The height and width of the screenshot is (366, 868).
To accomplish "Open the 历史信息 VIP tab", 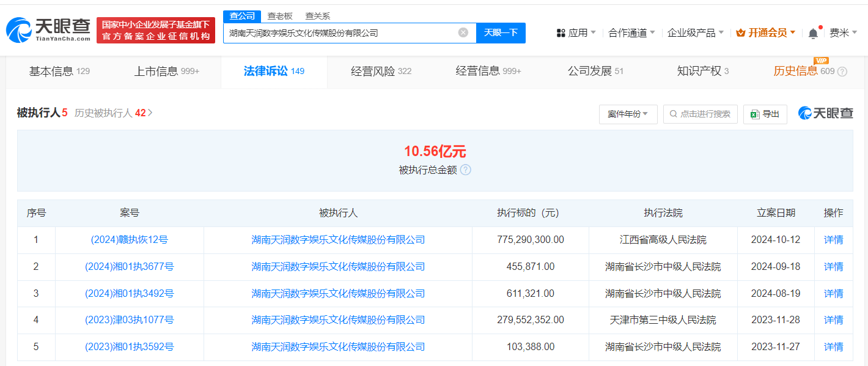I will pos(804,71).
